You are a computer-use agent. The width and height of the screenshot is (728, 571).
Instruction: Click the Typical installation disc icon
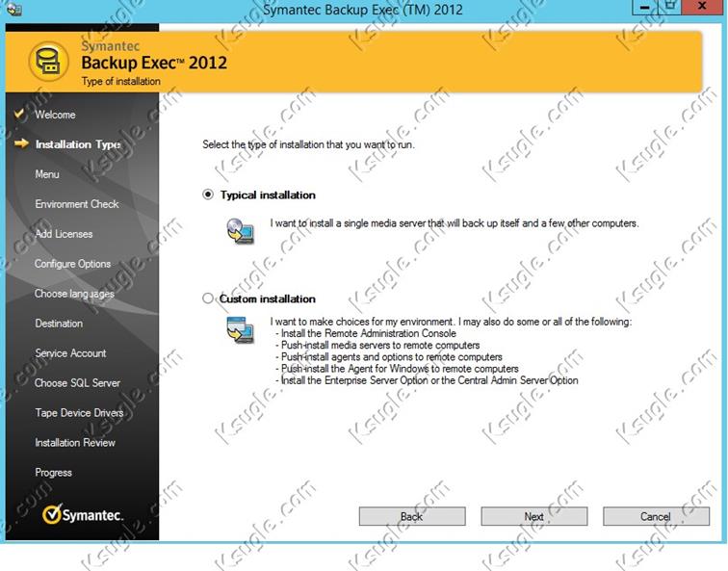[240, 231]
